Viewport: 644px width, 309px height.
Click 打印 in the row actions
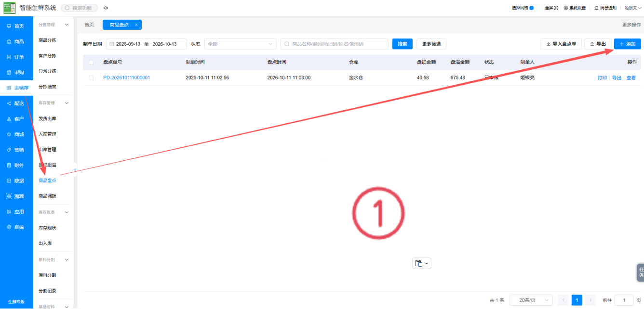pos(602,77)
